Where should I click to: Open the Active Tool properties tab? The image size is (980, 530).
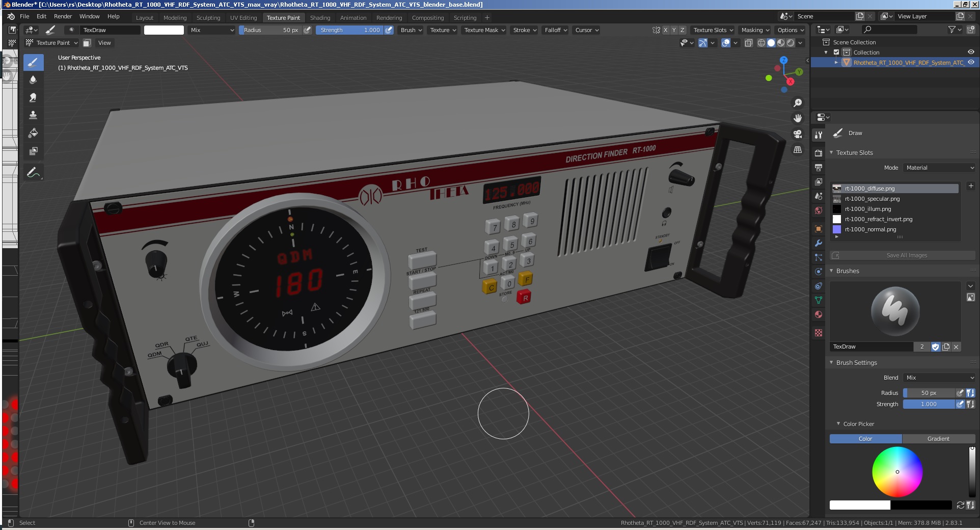819,135
